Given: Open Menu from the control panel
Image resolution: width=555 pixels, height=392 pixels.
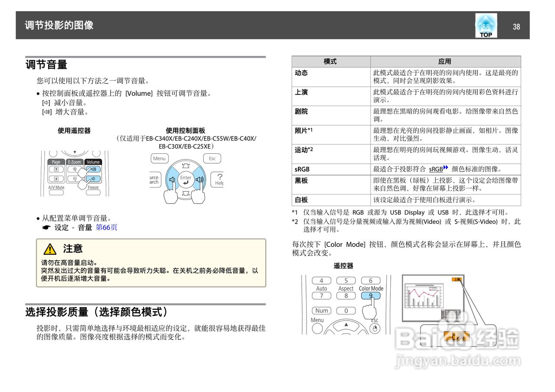Looking at the screenshot, I should coord(159,159).
